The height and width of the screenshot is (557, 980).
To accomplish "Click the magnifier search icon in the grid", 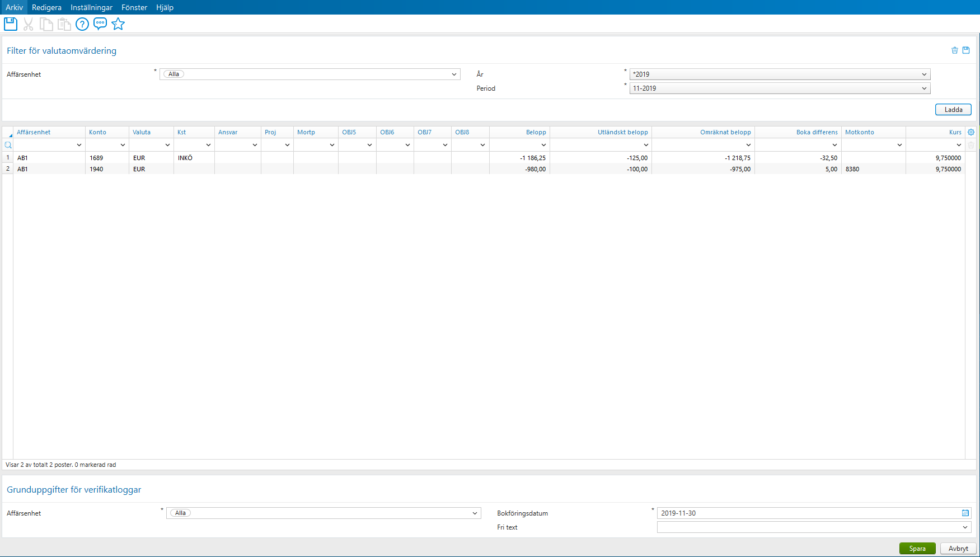I will click(8, 144).
